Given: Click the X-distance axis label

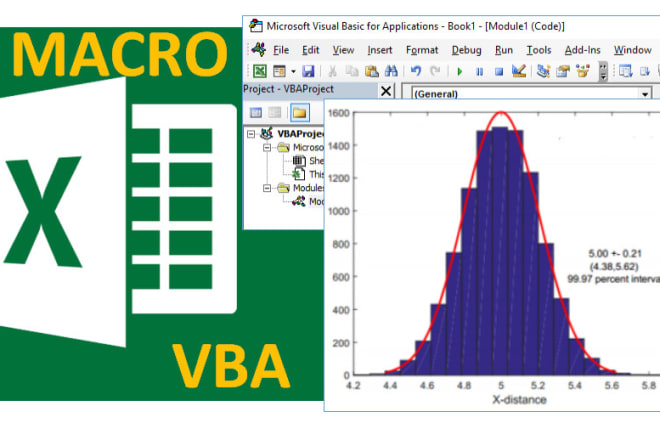Looking at the screenshot, I should [x=519, y=400].
